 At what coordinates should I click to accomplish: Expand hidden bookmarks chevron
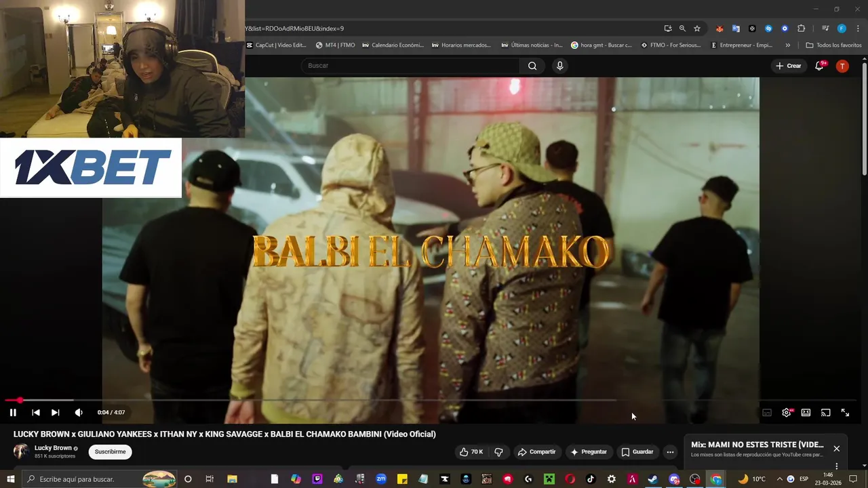click(x=787, y=45)
